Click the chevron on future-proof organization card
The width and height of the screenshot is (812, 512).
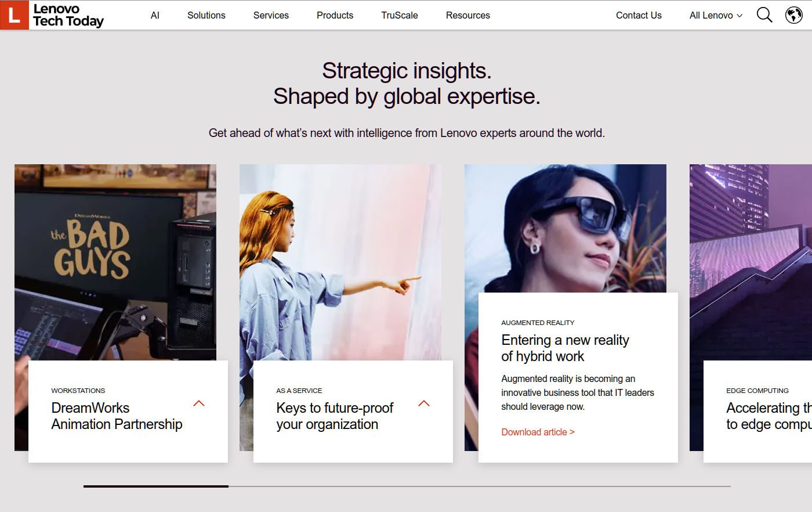(424, 402)
